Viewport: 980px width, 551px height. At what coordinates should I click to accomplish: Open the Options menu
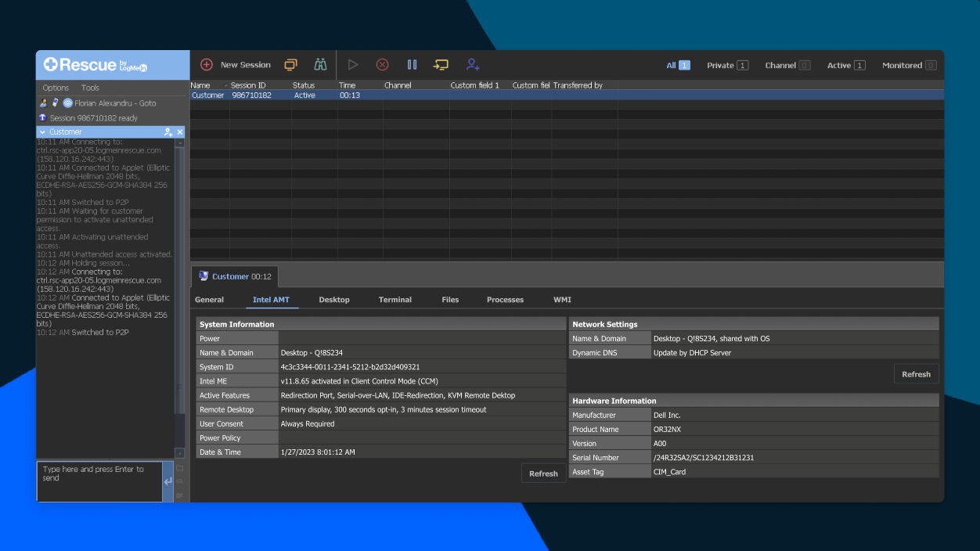pyautogui.click(x=55, y=87)
